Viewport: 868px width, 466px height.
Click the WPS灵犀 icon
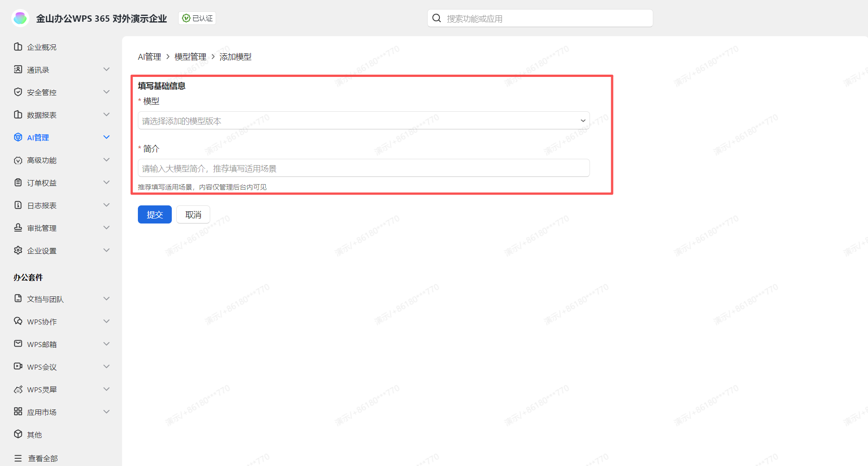18,389
